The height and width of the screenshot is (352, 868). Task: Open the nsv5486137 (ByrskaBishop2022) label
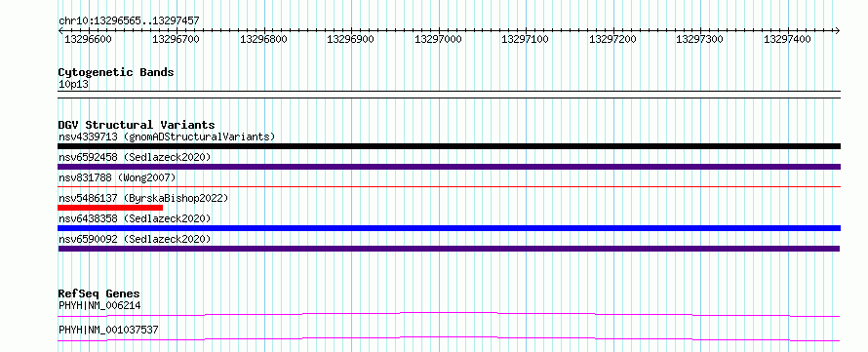coord(143,198)
